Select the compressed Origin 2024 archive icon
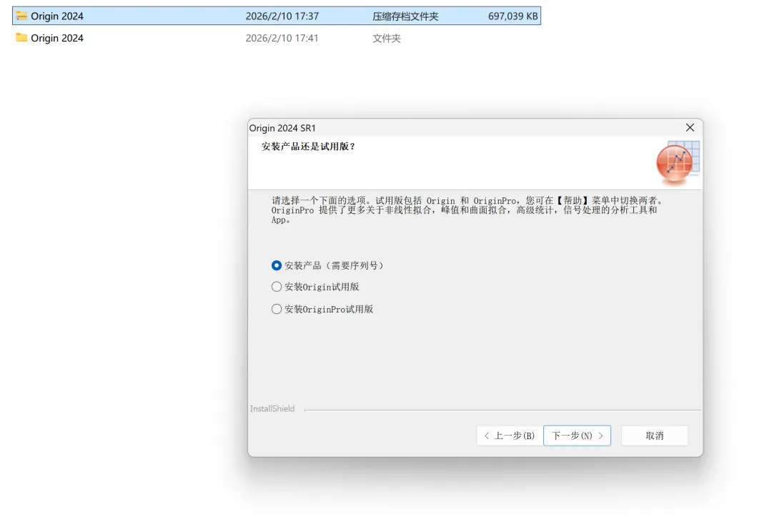Viewport: 772px width, 532px height. pyautogui.click(x=21, y=16)
